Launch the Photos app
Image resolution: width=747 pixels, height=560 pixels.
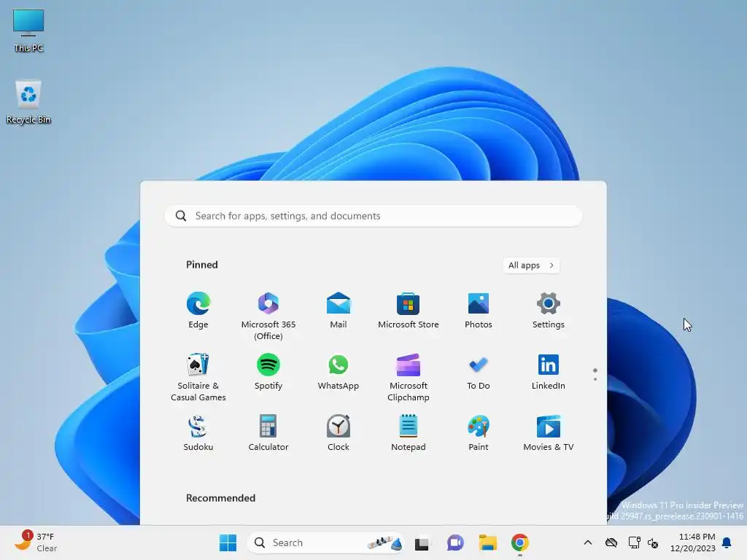click(x=479, y=311)
